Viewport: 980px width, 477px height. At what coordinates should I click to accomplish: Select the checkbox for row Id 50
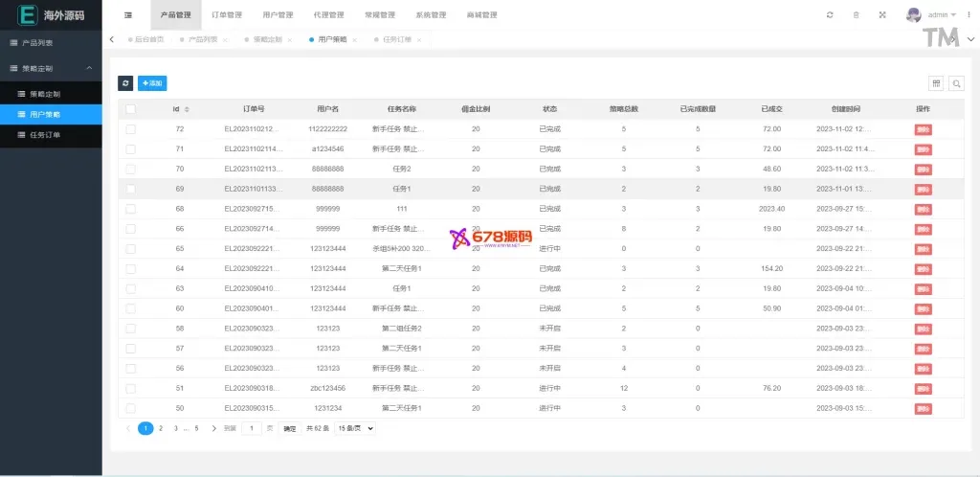pyautogui.click(x=131, y=408)
